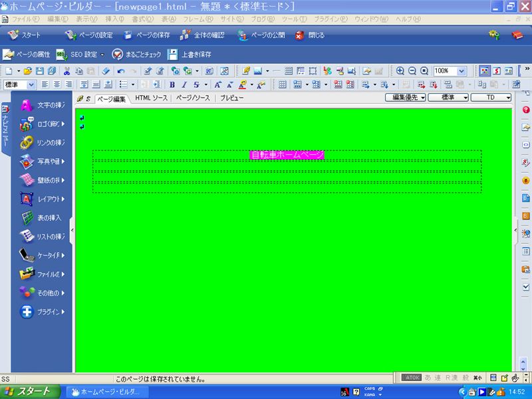Open the ファイル(F) menu
Image resolution: width=532 pixels, height=399 pixels.
pos(26,19)
